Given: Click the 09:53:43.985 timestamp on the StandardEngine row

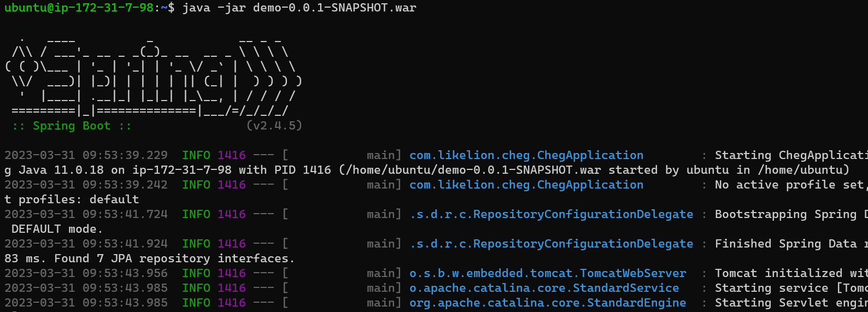Looking at the screenshot, I should [x=125, y=303].
